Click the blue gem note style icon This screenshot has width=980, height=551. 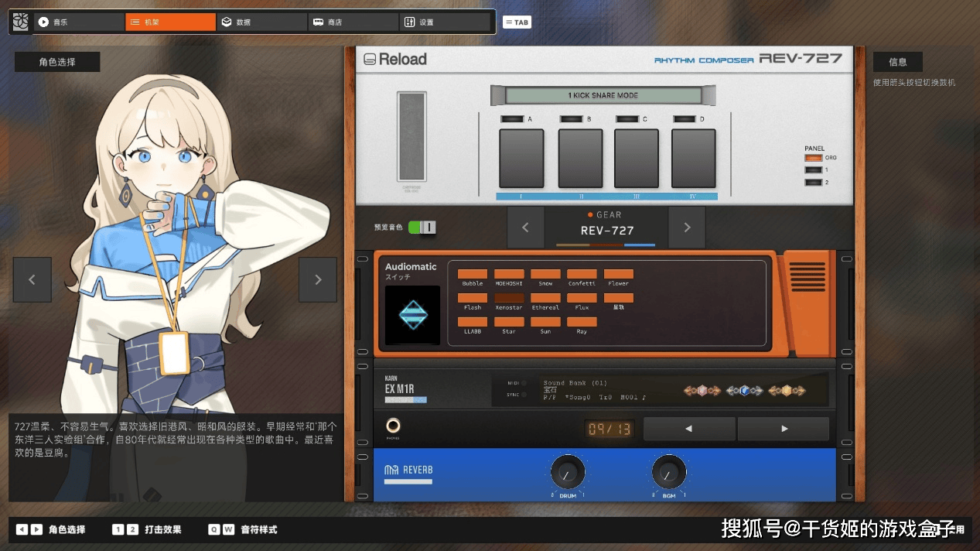coord(744,391)
